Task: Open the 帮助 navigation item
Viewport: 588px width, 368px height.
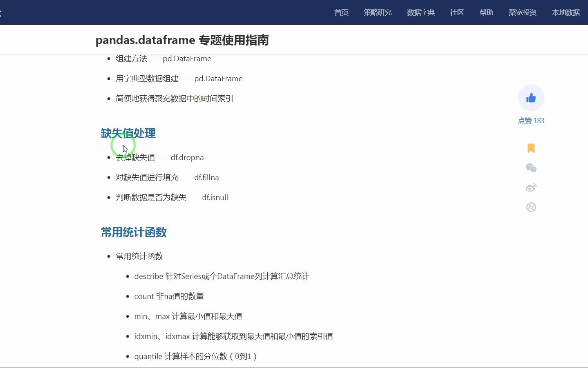Action: [486, 13]
